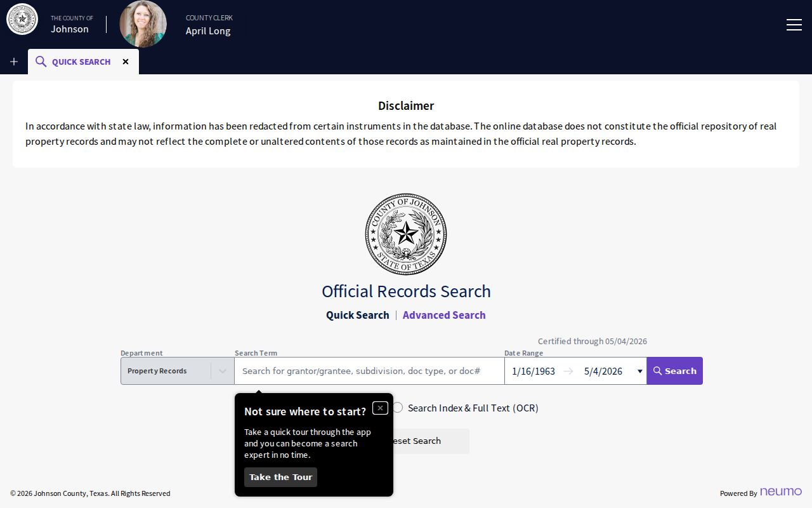This screenshot has height=508, width=812.
Task: Open the hamburger menu icon
Action: [794, 24]
